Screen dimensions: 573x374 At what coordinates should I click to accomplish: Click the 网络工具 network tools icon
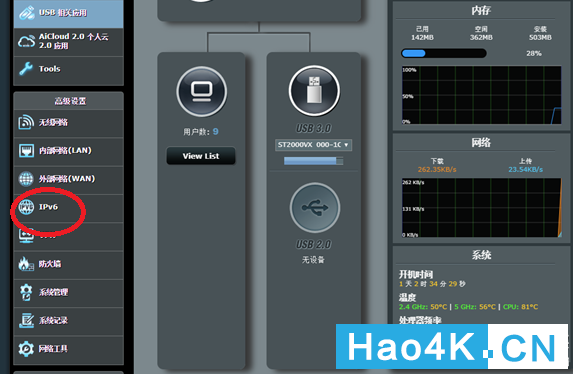[26, 349]
